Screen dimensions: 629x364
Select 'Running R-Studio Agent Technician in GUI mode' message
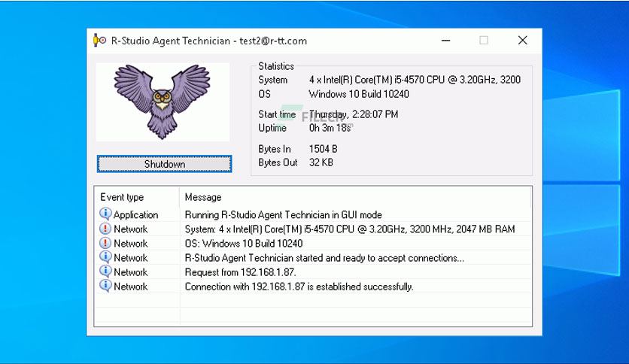[283, 215]
